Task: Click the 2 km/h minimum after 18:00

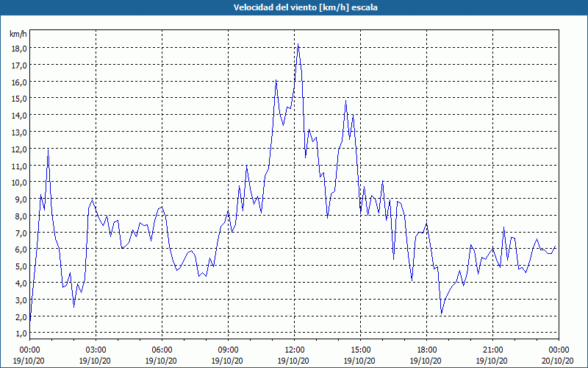Action: [442, 314]
